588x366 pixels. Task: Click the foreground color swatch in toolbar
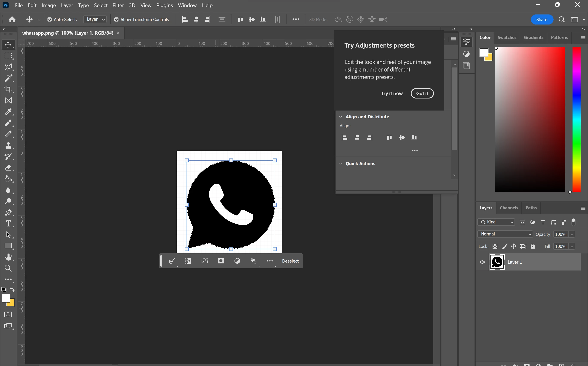6,298
